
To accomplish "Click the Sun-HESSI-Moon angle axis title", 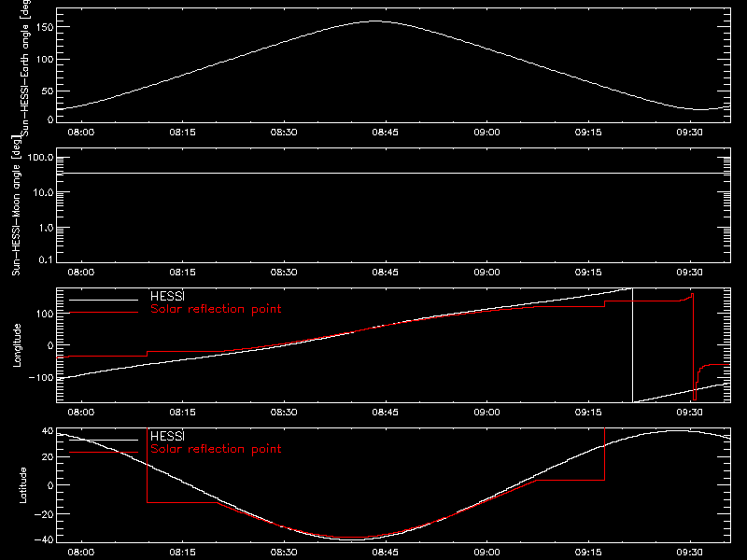I will 16,205.
